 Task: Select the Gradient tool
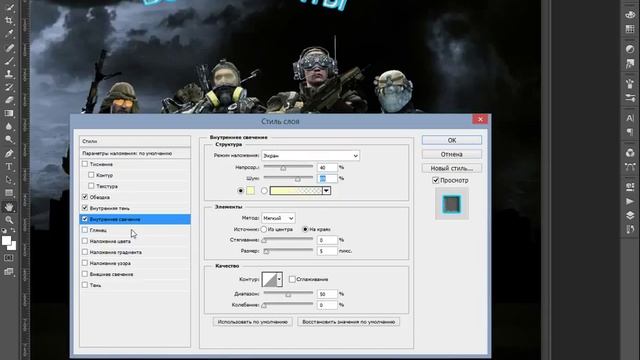9,113
